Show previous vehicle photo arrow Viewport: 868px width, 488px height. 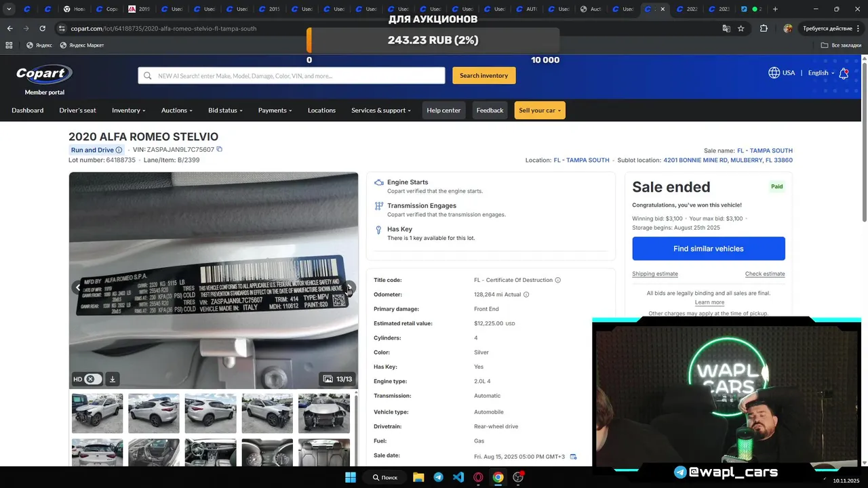point(78,287)
